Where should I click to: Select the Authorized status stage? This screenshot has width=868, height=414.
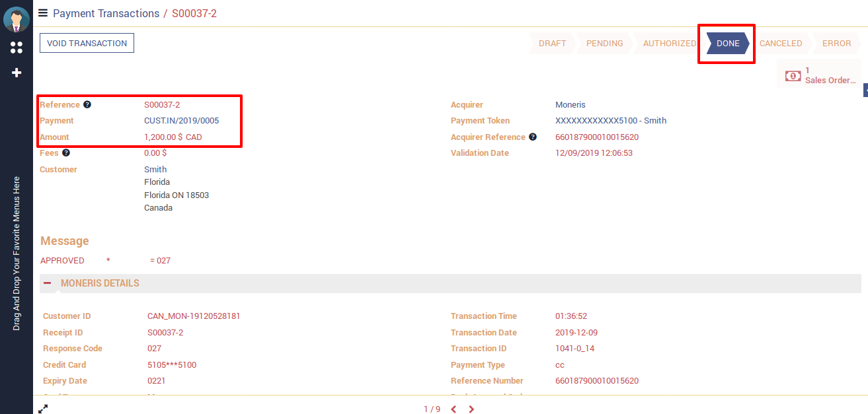coord(669,44)
